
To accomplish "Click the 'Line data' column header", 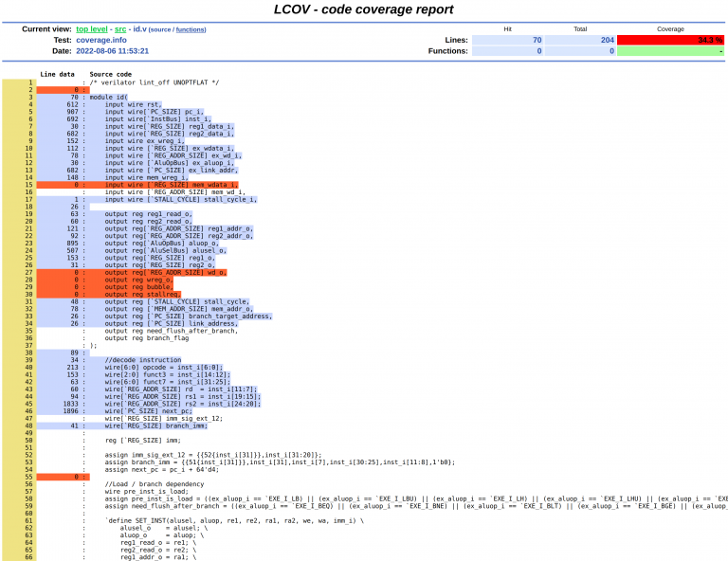I will [x=57, y=74].
